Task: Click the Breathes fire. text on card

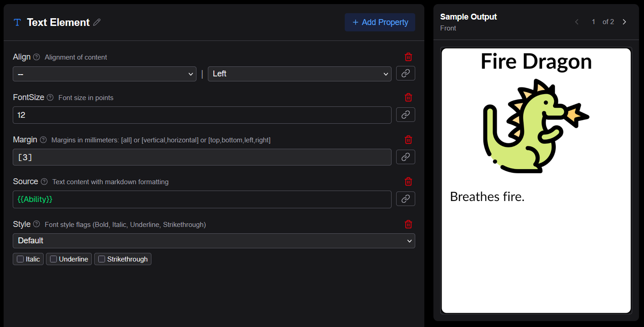Action: pos(487,196)
